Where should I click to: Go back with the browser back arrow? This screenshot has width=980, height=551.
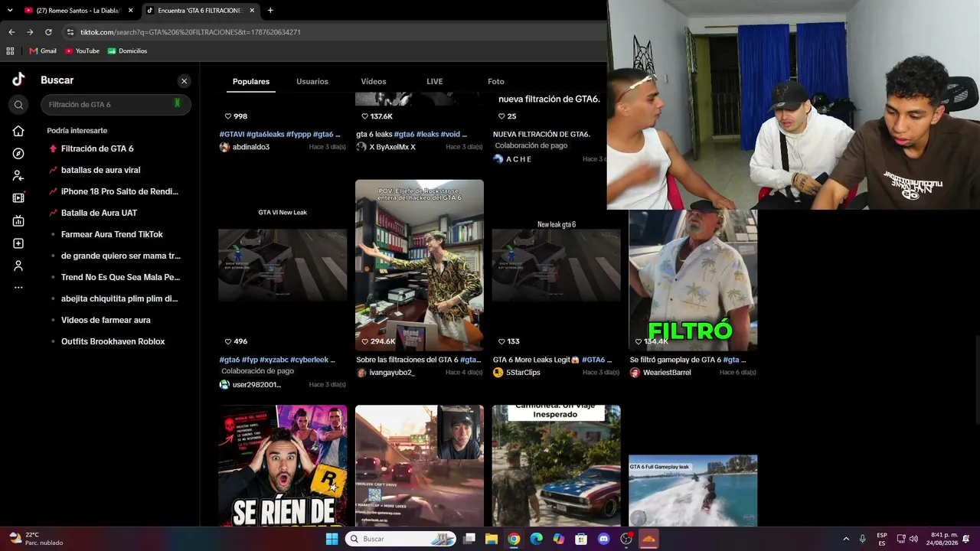pyautogui.click(x=11, y=32)
